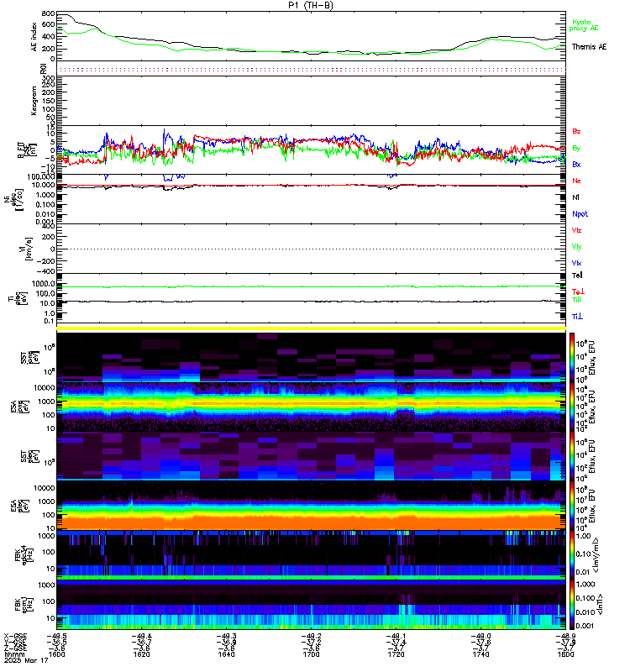Click the <|mV/m|> color bar label
The image size is (630, 672).
click(596, 556)
